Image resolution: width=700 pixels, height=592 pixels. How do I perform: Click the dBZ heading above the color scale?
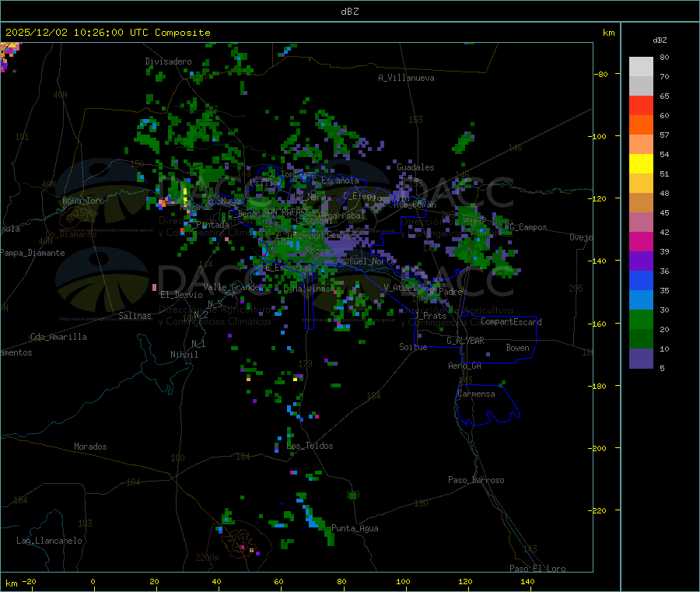tap(660, 40)
